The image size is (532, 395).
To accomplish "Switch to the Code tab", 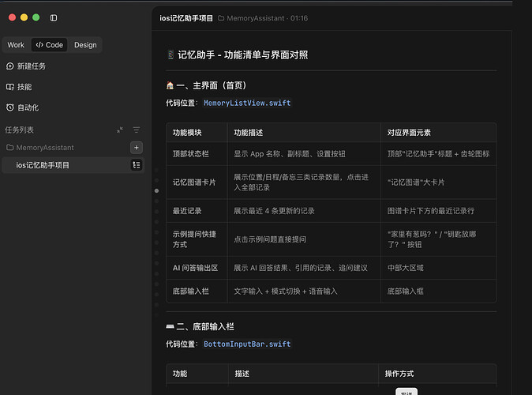I will [49, 45].
